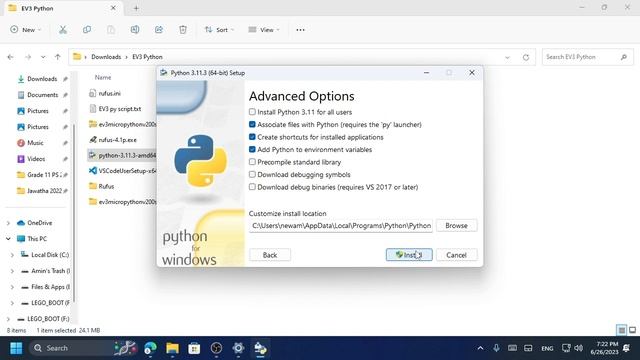640x360 pixels.
Task: Open the See more ellipsis menu
Action: [x=300, y=30]
